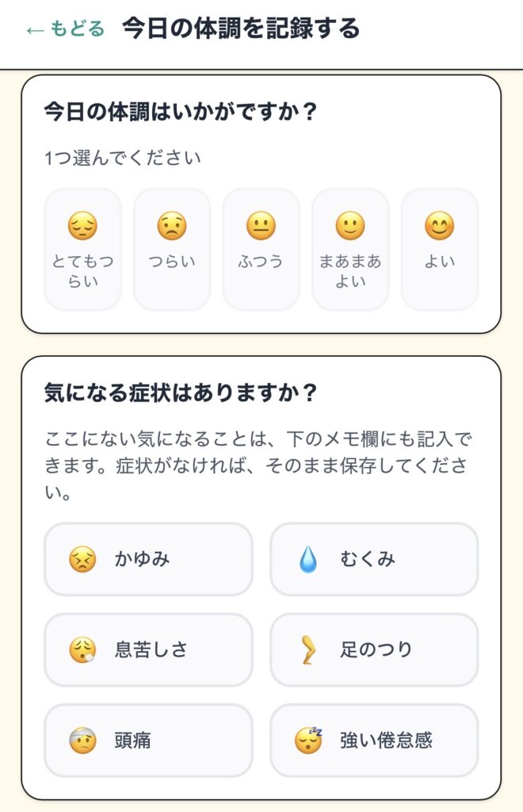This screenshot has height=812, width=523.
Task: Toggle the むくみ swelling symptom
Action: point(374,559)
